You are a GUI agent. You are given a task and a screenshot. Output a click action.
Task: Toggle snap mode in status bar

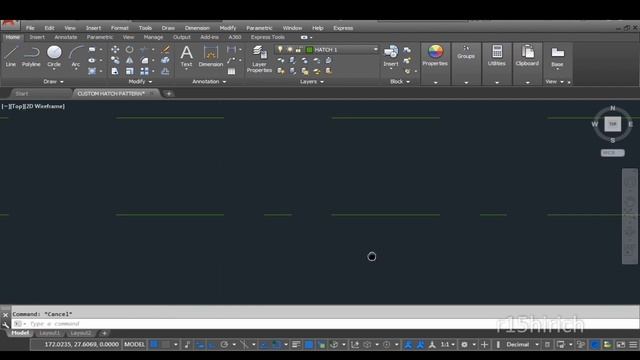point(165,345)
